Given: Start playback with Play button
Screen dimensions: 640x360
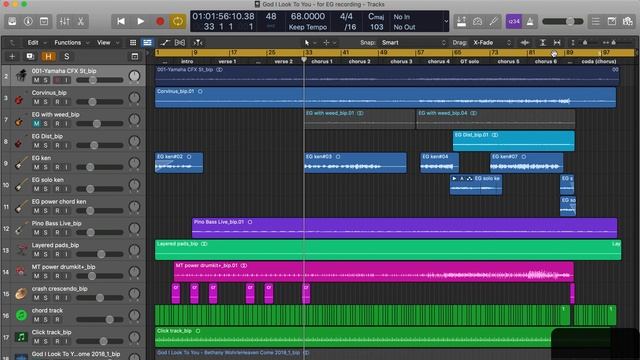Looking at the screenshot, I should pos(140,21).
